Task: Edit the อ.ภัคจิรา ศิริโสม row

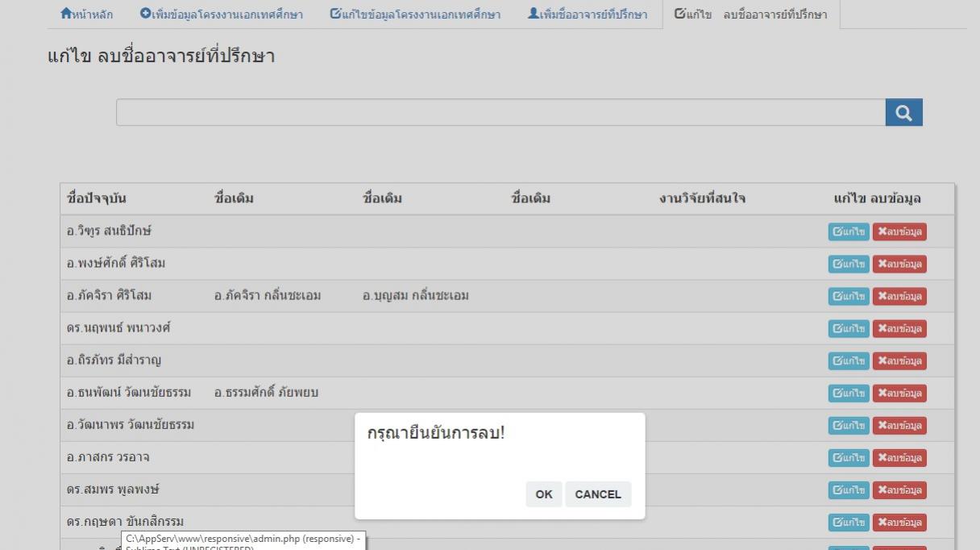Action: pyautogui.click(x=849, y=297)
